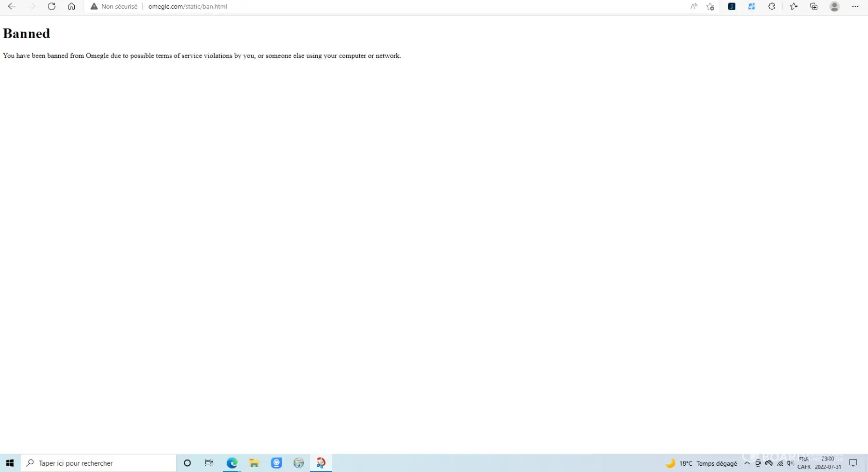This screenshot has width=868, height=472.
Task: Reload the Omegle ban page
Action: pyautogui.click(x=52, y=6)
